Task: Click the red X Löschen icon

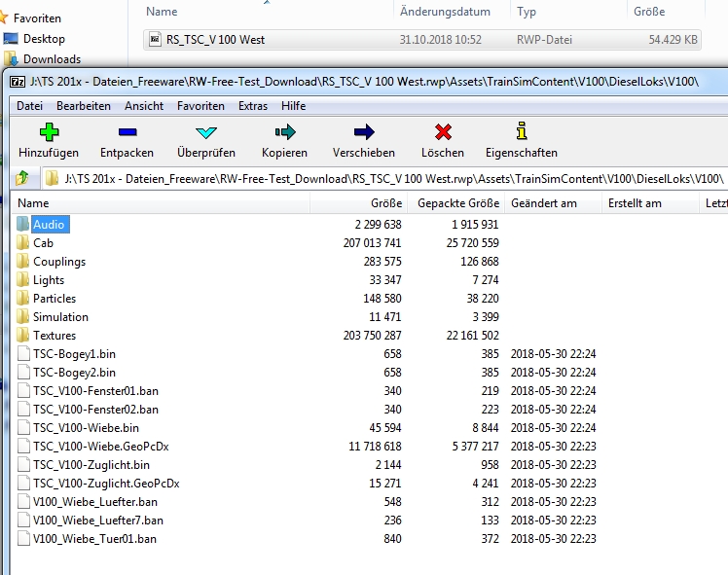Action: (x=443, y=132)
